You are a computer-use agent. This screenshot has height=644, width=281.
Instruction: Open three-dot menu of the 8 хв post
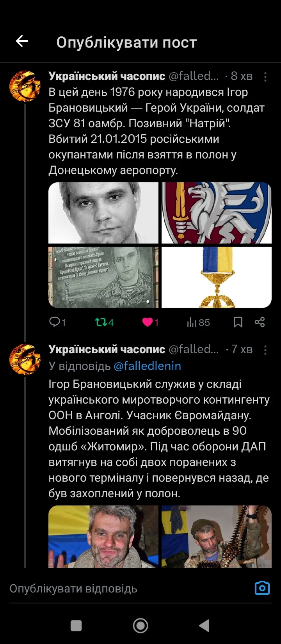[265, 76]
